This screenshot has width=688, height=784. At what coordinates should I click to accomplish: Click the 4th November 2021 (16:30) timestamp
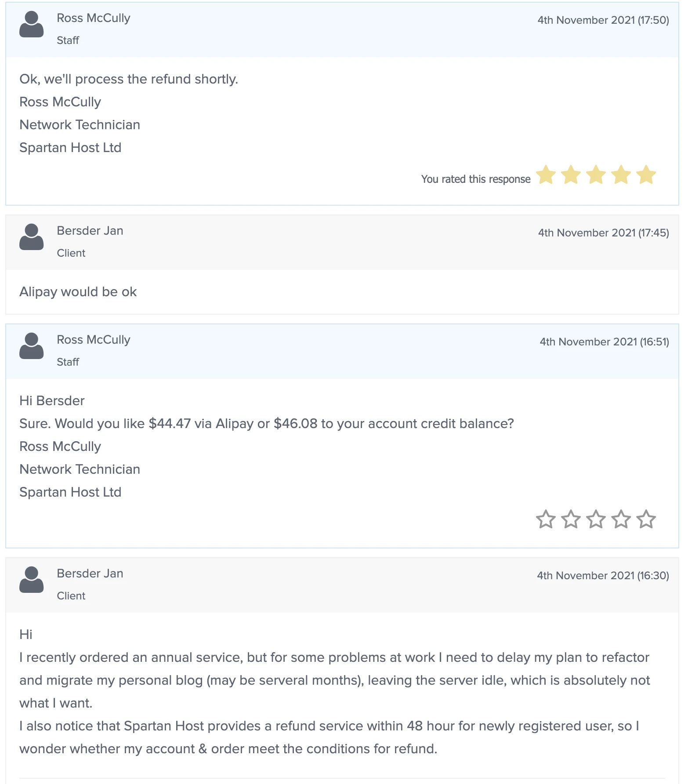[603, 576]
